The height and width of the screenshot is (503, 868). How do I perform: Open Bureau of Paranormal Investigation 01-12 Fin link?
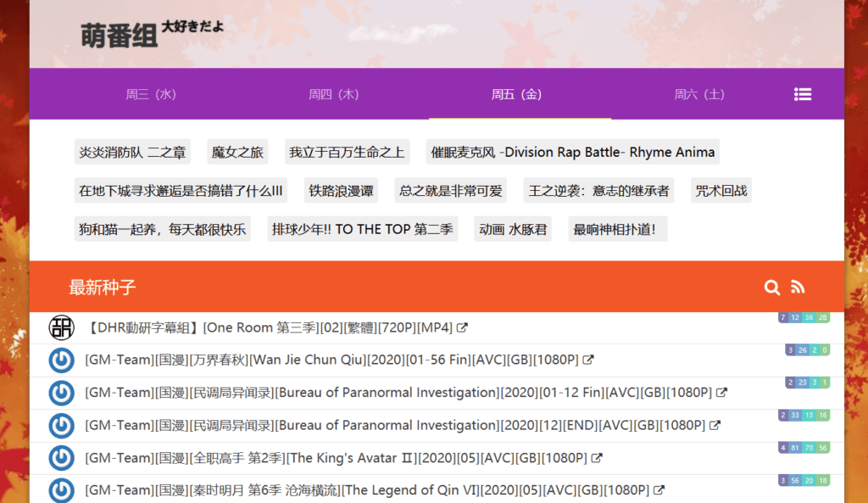pos(398,393)
